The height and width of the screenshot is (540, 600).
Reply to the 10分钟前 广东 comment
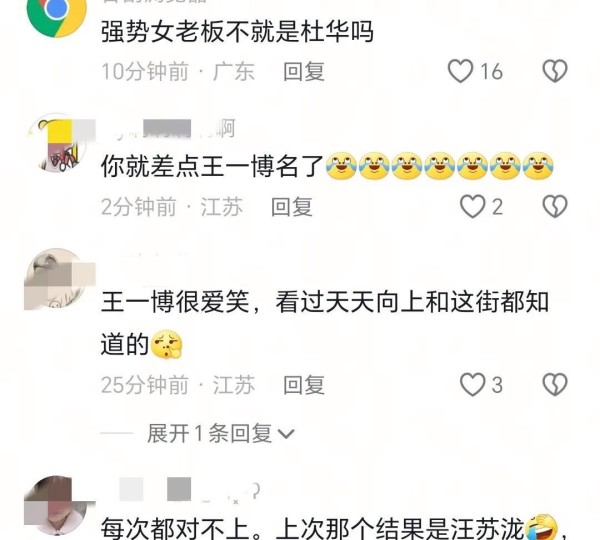[x=304, y=72]
